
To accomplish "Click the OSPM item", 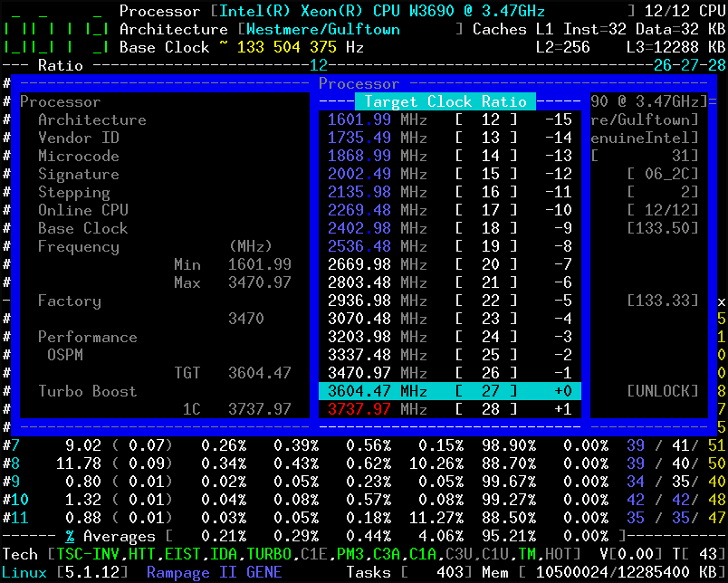I will (x=65, y=355).
